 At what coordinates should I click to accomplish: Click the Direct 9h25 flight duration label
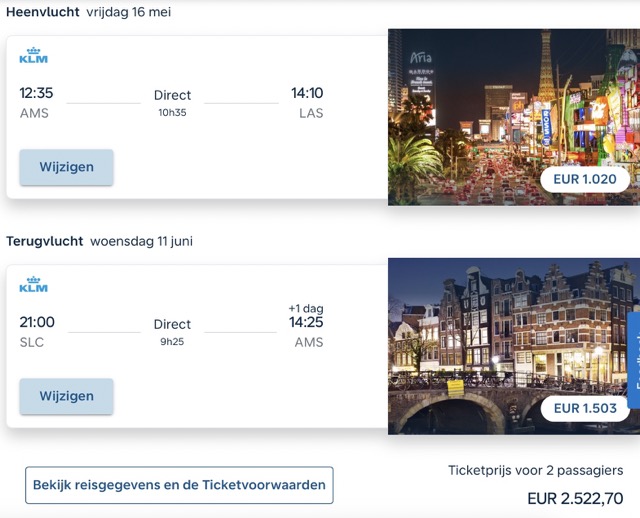(x=172, y=332)
